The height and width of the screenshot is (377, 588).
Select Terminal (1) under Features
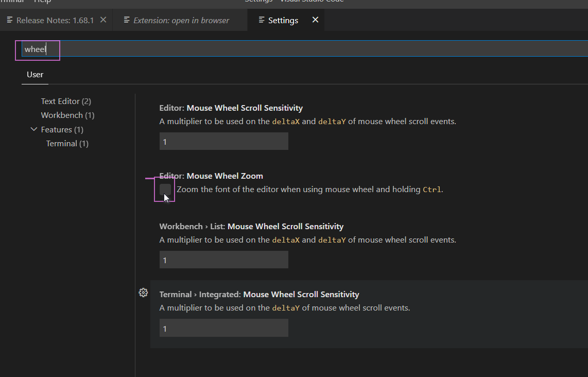tap(67, 144)
